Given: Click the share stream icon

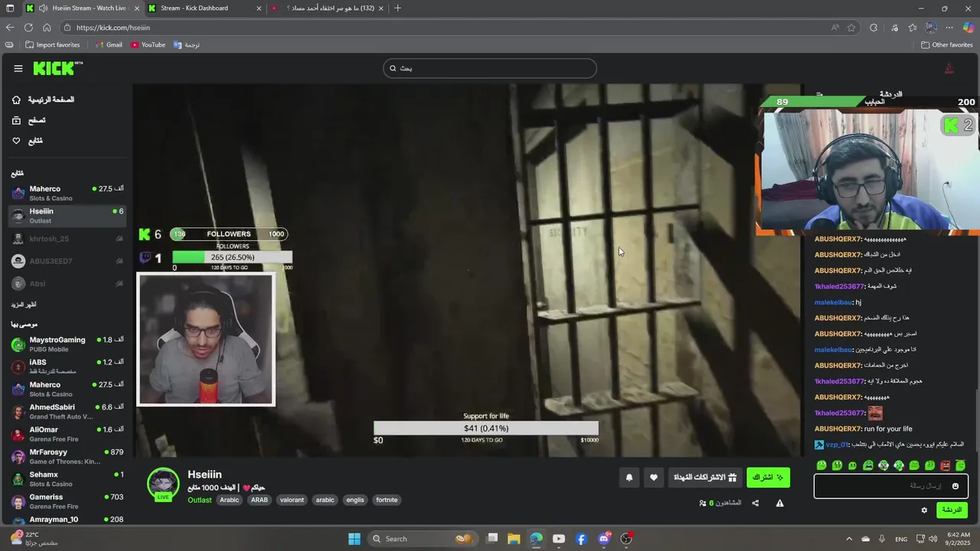Looking at the screenshot, I should coord(756,504).
